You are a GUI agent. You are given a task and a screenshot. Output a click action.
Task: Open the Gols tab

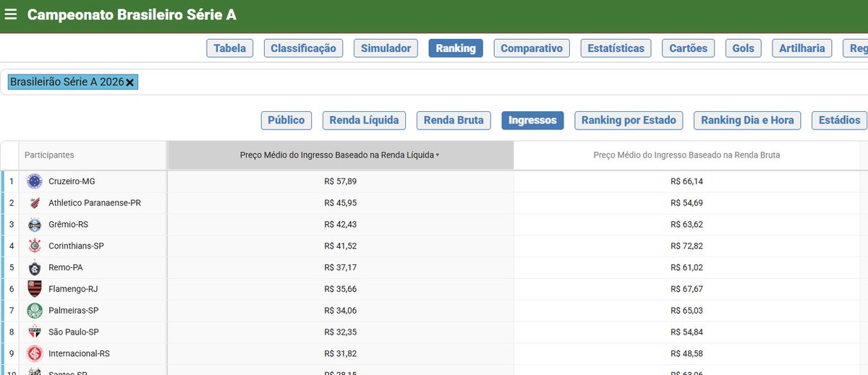(743, 48)
